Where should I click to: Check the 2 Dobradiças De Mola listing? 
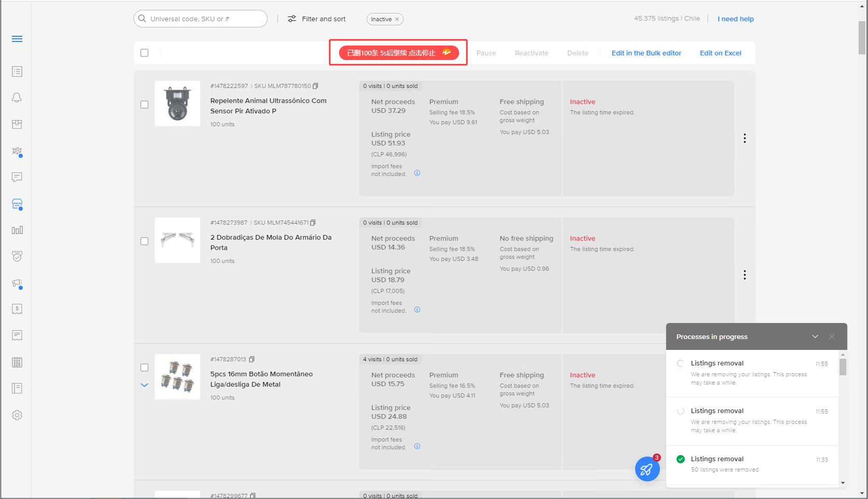click(x=144, y=241)
